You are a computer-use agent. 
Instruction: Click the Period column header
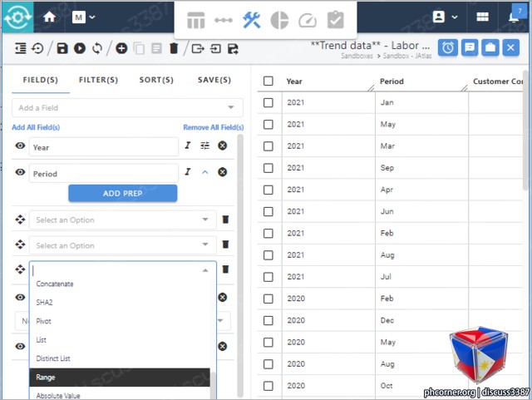pyautogui.click(x=392, y=81)
